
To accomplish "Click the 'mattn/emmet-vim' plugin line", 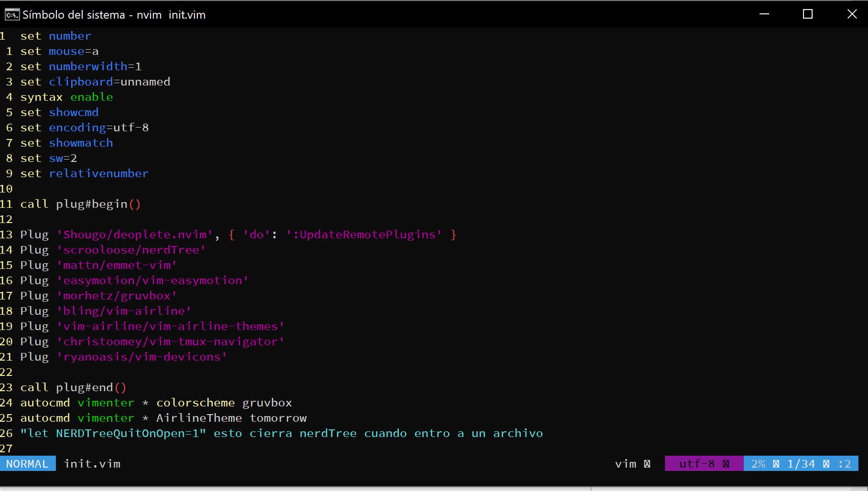I will tap(99, 265).
